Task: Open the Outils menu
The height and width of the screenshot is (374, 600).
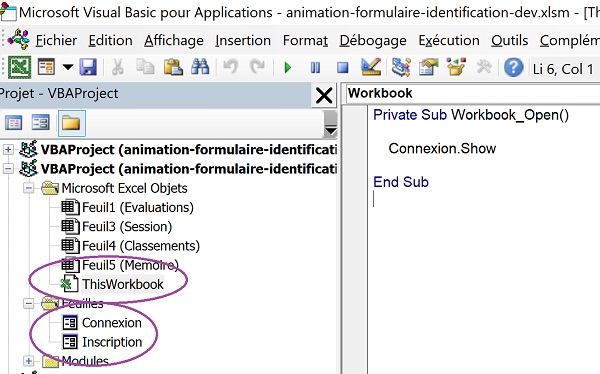Action: click(510, 40)
